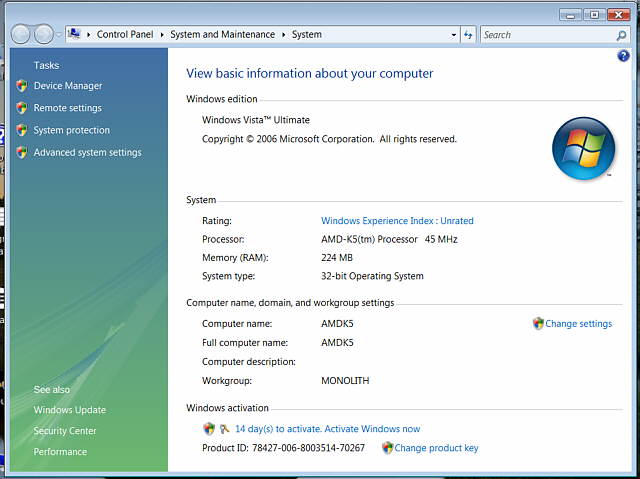Click workgroup value MONOLITH
The height and width of the screenshot is (479, 640).
coord(345,381)
